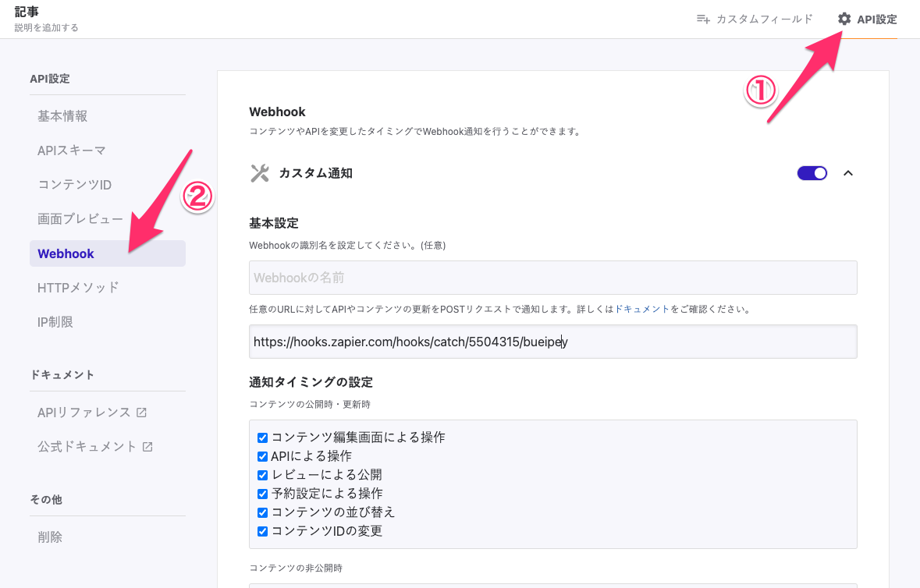Uncheck APIによる操作 checkbox
The width and height of the screenshot is (920, 588).
point(263,456)
